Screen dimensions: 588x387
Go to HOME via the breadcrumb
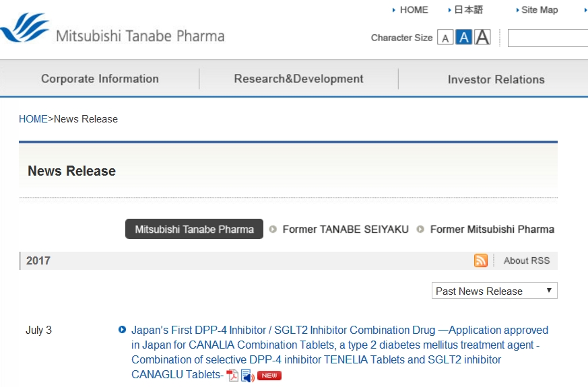tap(33, 119)
